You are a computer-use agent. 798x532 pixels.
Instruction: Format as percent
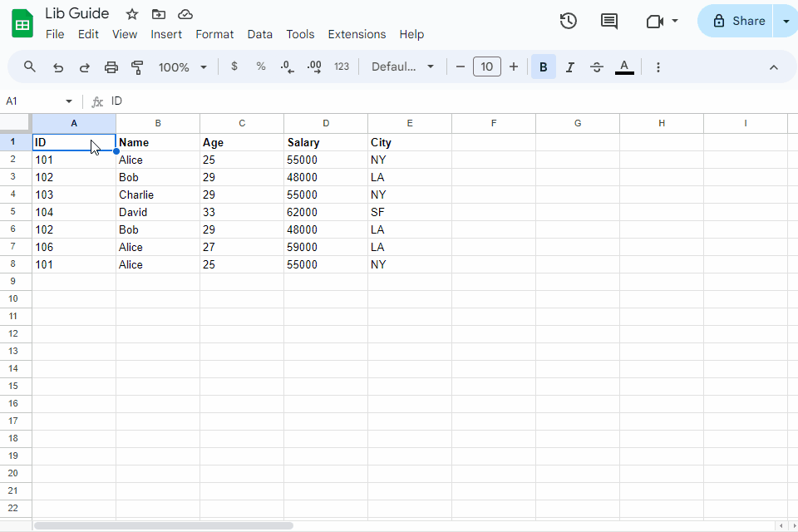pyautogui.click(x=261, y=66)
